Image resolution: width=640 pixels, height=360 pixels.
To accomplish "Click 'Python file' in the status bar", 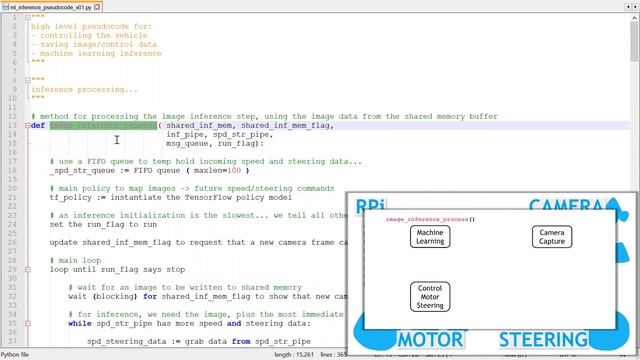I will [15, 355].
